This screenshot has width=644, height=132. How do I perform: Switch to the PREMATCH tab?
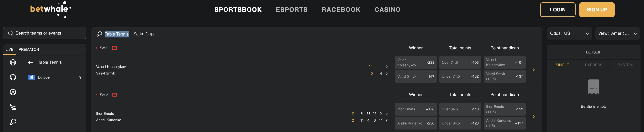[x=29, y=49]
